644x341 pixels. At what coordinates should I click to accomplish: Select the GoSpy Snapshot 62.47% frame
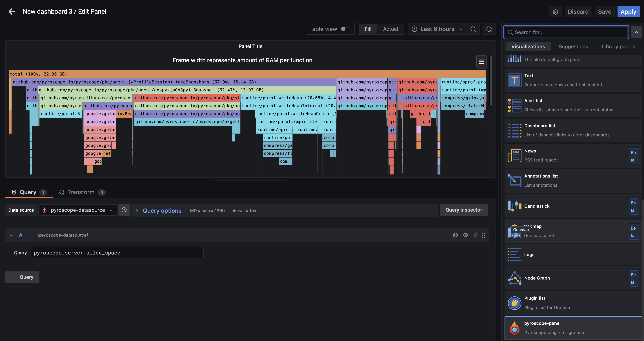pos(187,90)
